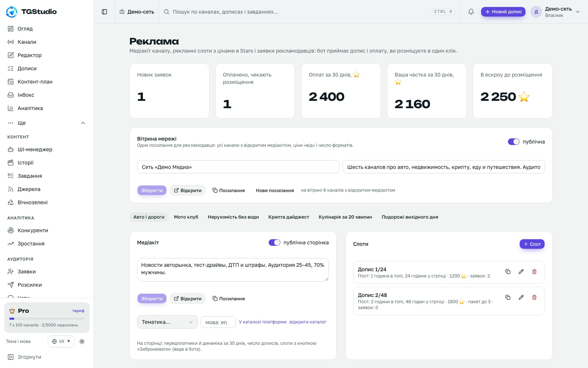Delete the 'Допис 1/24' slot
Image resolution: width=588 pixels, height=368 pixels.
[534, 272]
